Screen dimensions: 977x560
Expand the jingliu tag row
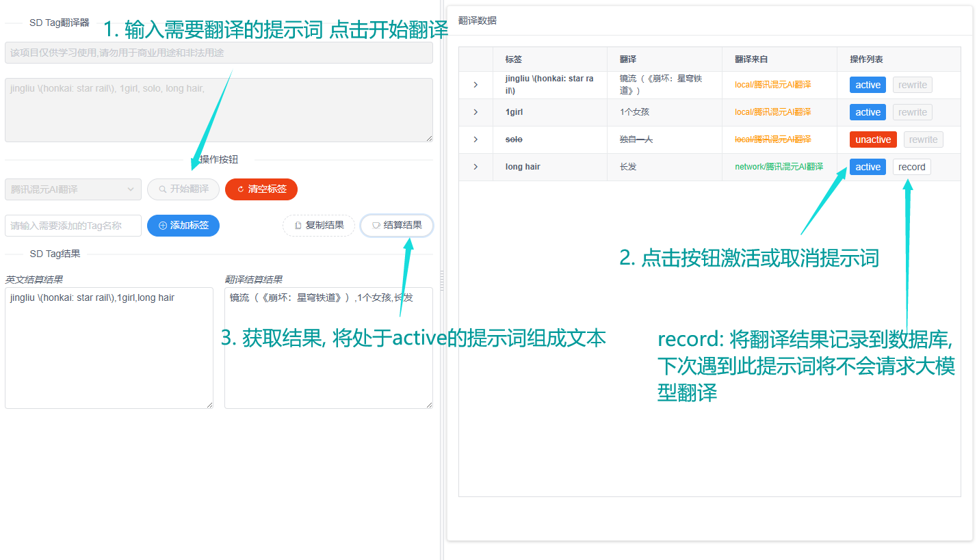[476, 85]
